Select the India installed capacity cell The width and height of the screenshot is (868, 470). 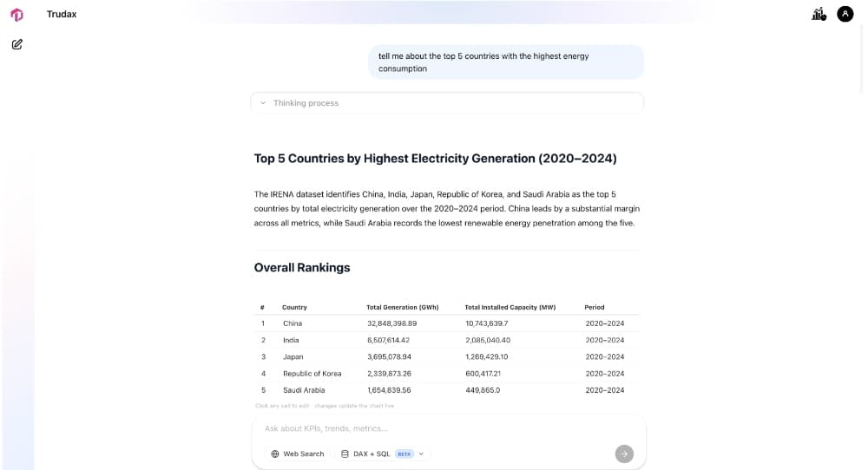coord(488,340)
